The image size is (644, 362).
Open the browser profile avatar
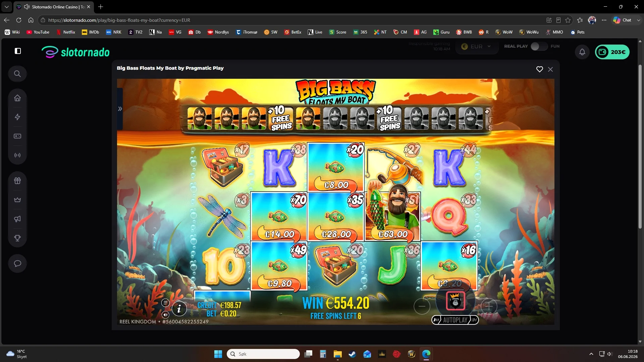pyautogui.click(x=592, y=20)
